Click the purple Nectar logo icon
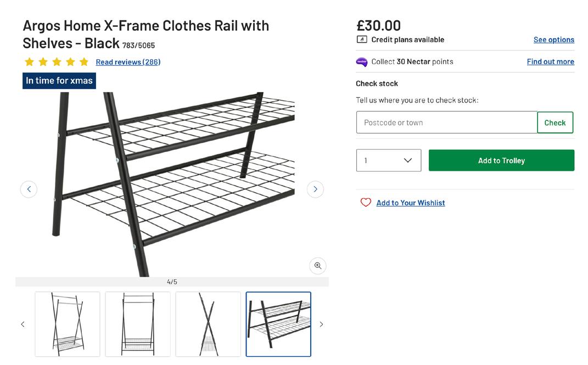 click(362, 62)
